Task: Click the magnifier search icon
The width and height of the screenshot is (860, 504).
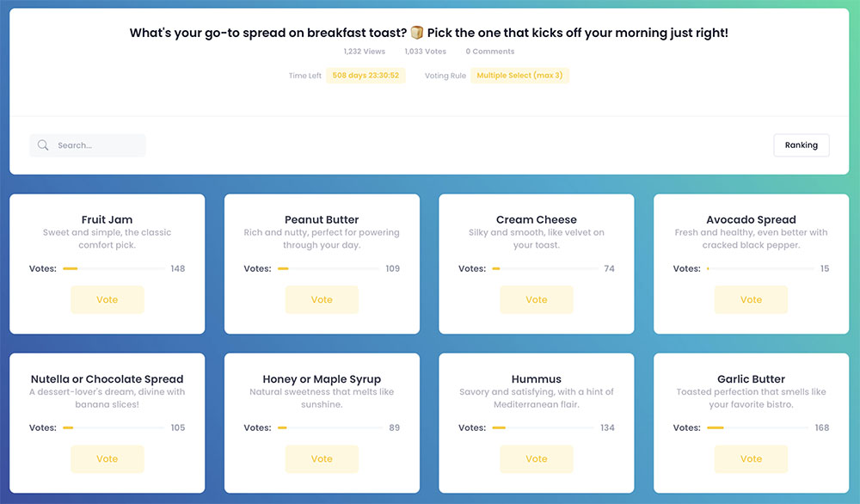Action: 43,145
